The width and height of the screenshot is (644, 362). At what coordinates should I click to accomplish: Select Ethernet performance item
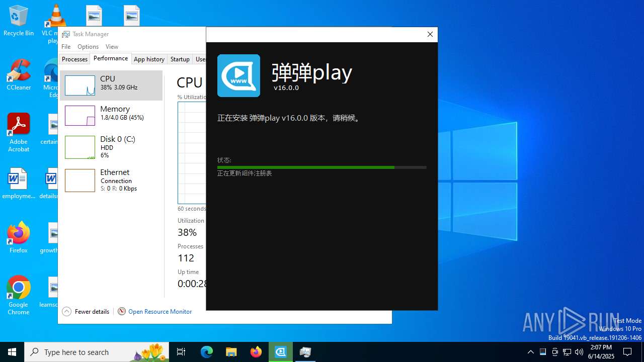(x=111, y=180)
